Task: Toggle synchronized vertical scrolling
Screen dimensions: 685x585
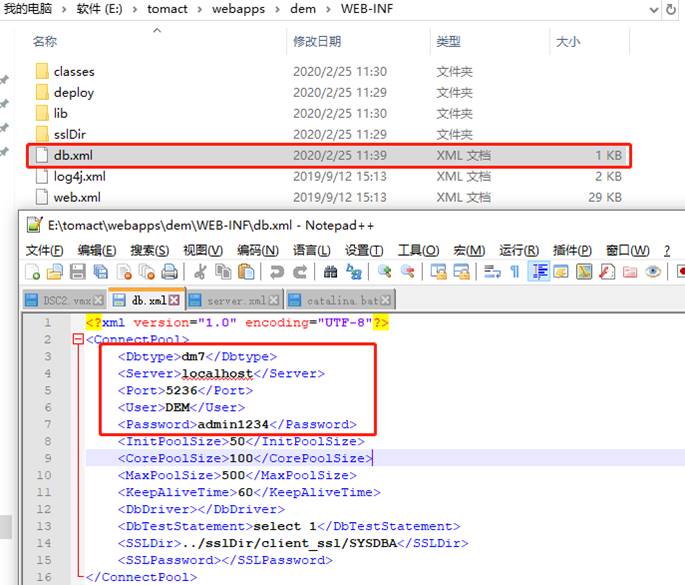Action: (438, 272)
